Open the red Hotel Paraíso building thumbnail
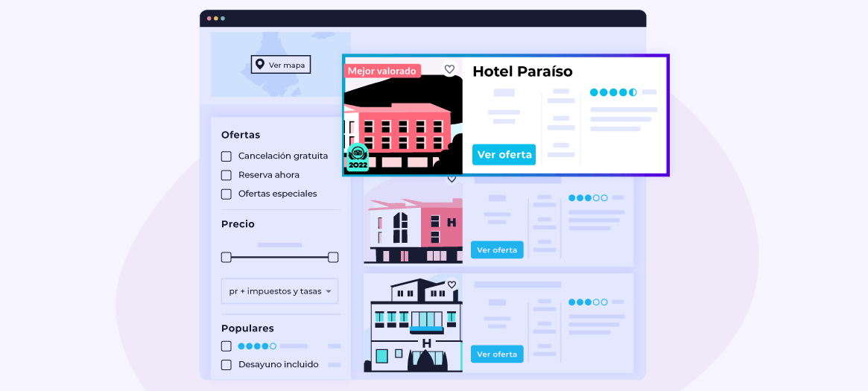The width and height of the screenshot is (868, 391). click(x=403, y=115)
